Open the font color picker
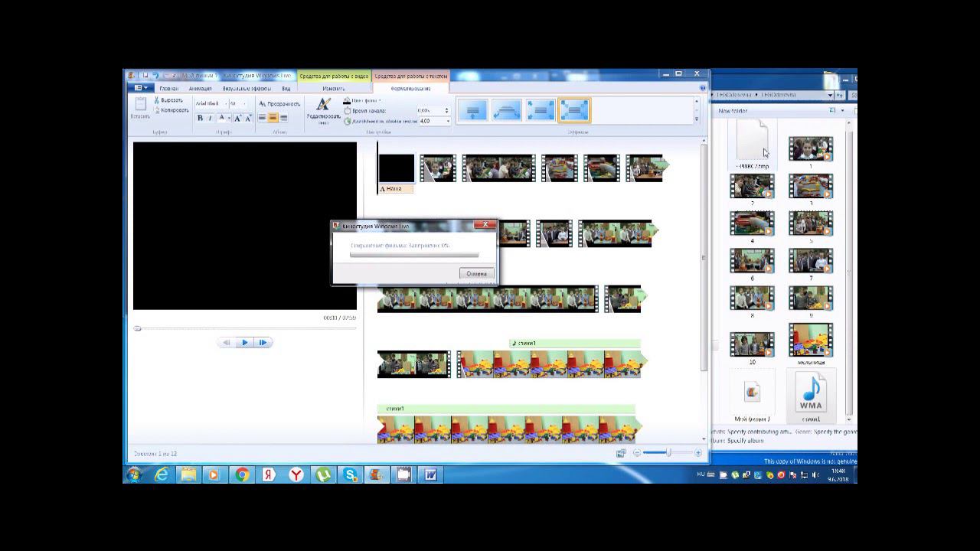This screenshot has height=551, width=980. coord(223,118)
